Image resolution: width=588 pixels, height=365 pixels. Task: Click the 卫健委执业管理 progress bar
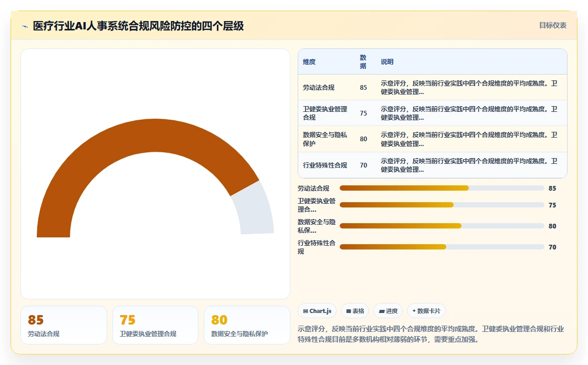(442, 205)
